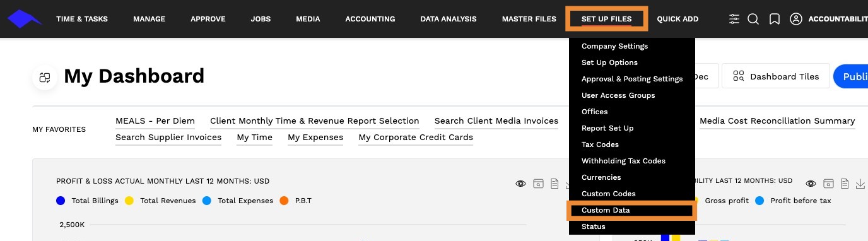The height and width of the screenshot is (241, 868).
Task: Click the document icon on Profit & Loss tile
Action: [x=554, y=184]
